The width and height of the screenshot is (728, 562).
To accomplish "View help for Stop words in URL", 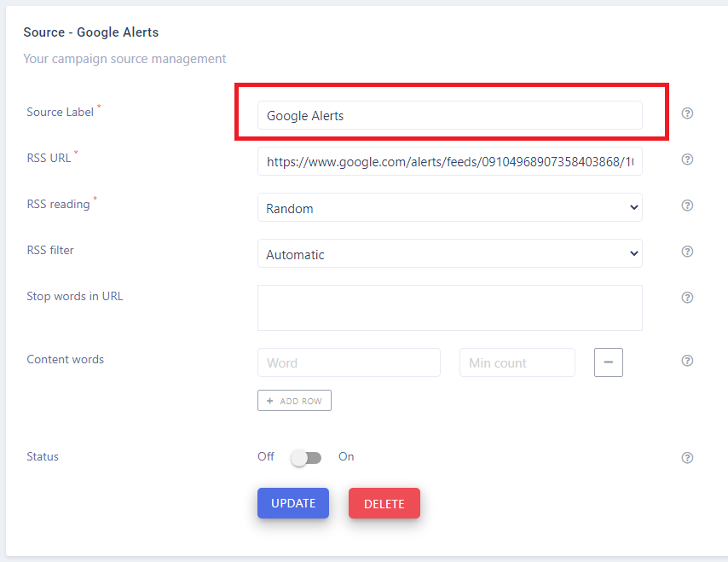I will [687, 298].
